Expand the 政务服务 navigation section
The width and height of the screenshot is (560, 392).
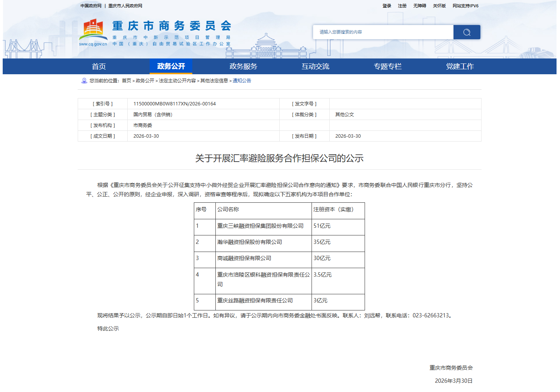243,66
